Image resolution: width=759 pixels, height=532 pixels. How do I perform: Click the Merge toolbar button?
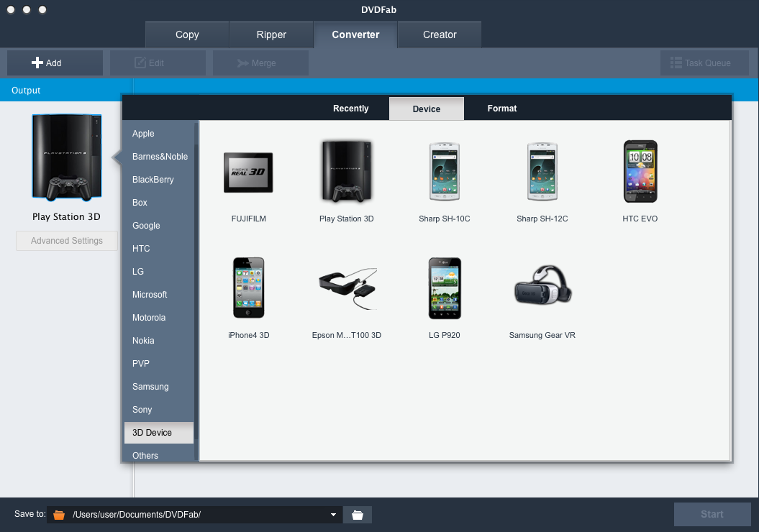point(260,63)
